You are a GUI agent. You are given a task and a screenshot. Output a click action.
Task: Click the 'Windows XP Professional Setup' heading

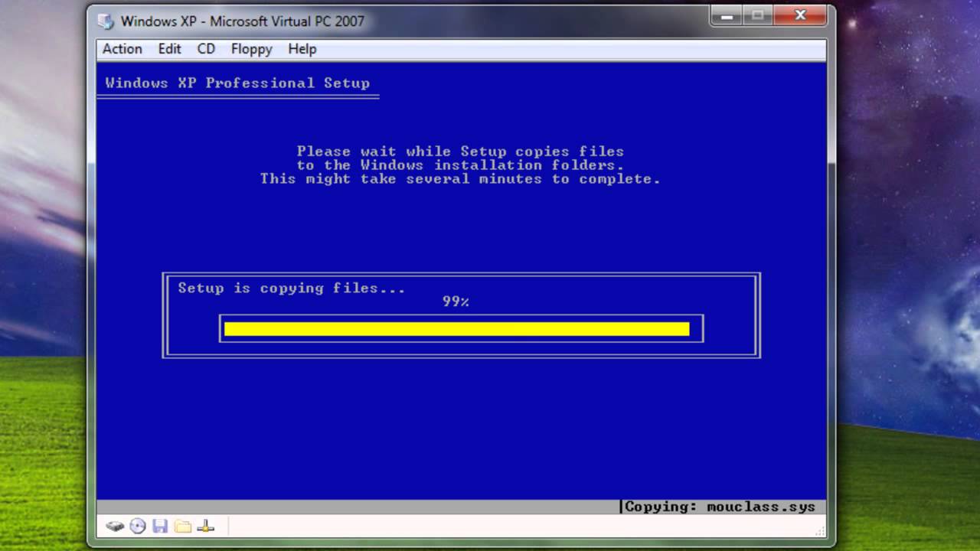pos(237,83)
